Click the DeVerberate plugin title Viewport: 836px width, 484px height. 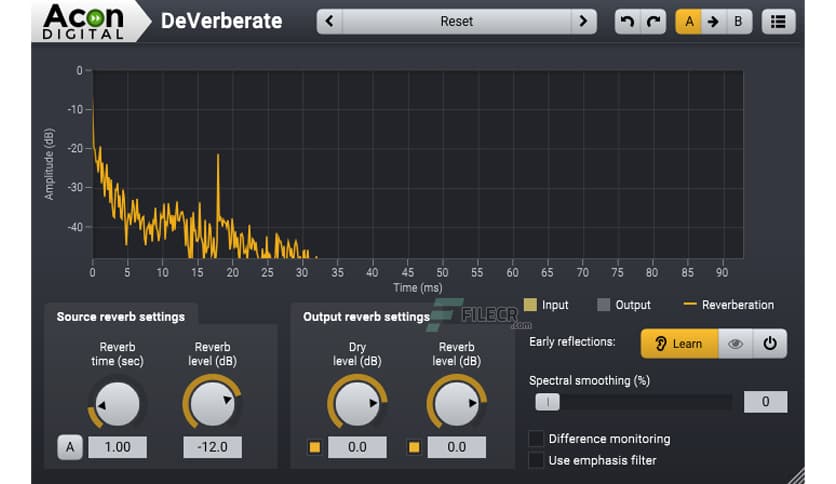click(x=221, y=21)
